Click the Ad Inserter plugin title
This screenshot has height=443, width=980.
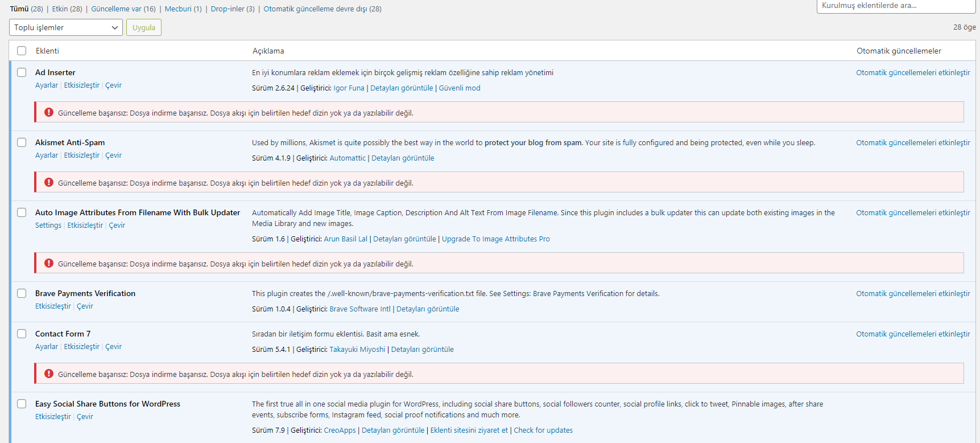click(x=55, y=72)
